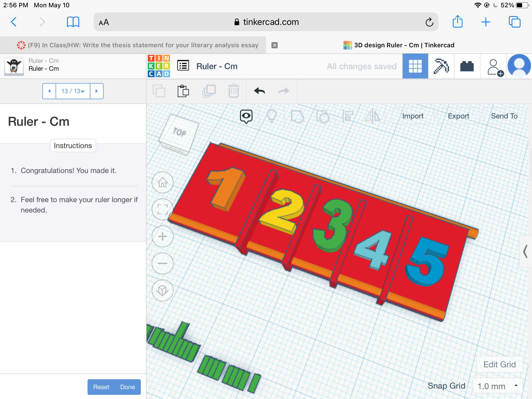Go to the previous lesson step
Viewport: 532px width, 399px height.
click(49, 91)
